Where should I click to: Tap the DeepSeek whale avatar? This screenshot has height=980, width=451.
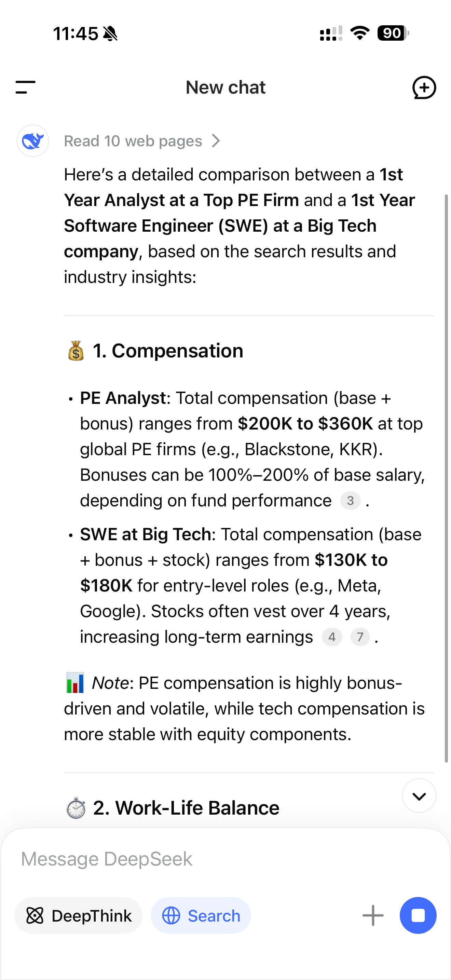click(33, 141)
